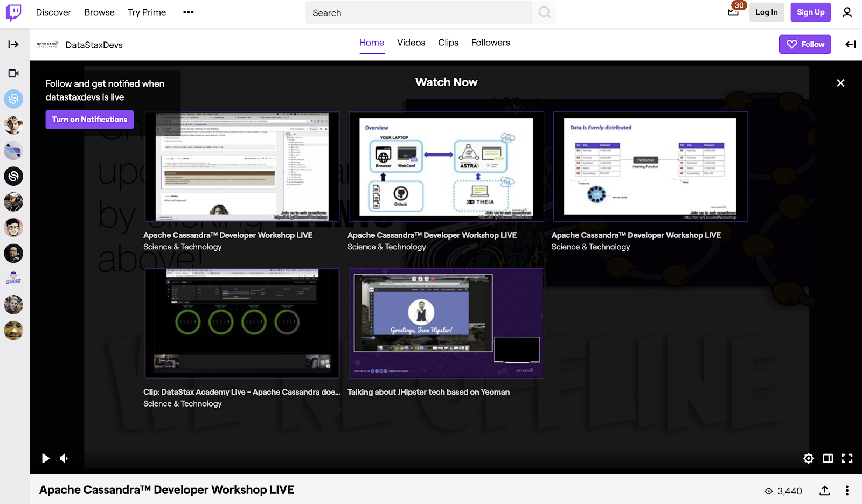Screen dimensions: 862x504
Task: Switch to the Followers tab
Action: [x=490, y=43]
